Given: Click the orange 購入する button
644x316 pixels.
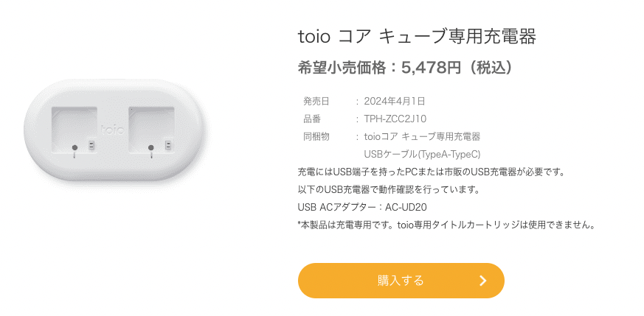Looking at the screenshot, I should tap(401, 281).
